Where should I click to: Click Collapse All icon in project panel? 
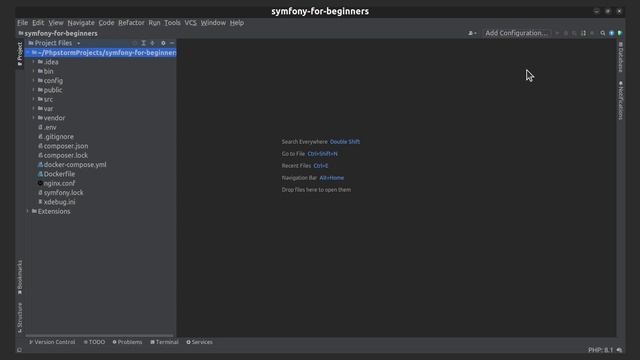[153, 43]
